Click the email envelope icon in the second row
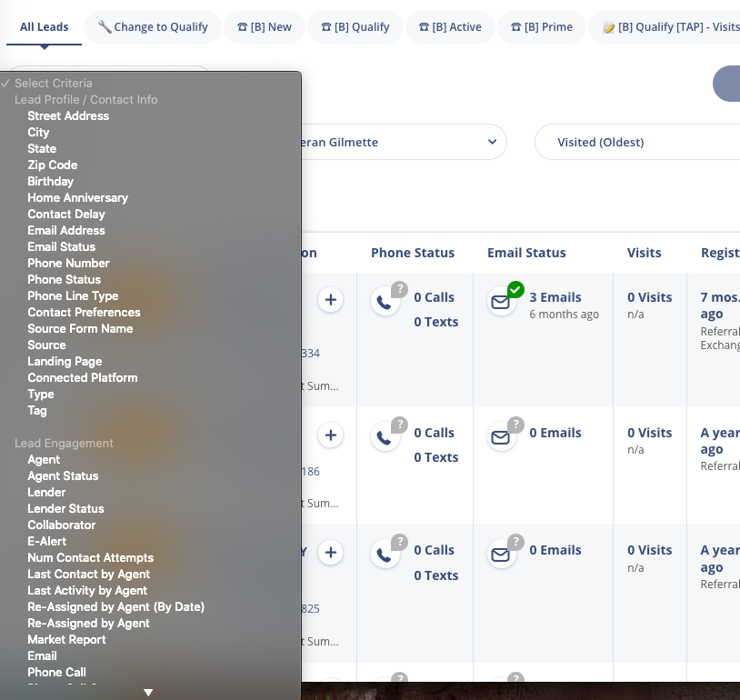The width and height of the screenshot is (740, 700). coord(501,438)
